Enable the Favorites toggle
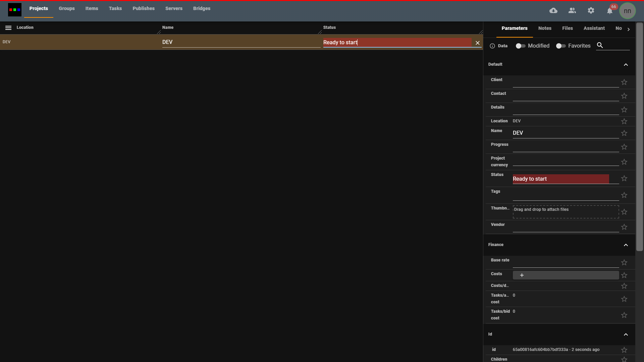Image resolution: width=644 pixels, height=362 pixels. 560,46
